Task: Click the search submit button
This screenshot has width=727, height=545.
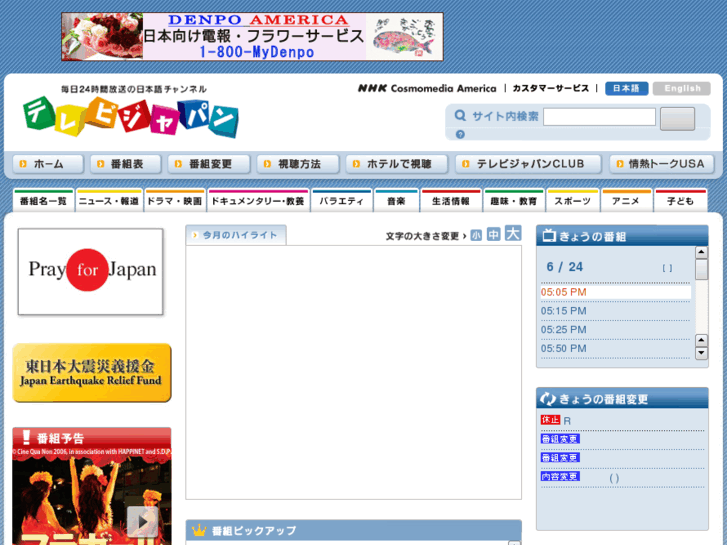Action: tap(677, 119)
